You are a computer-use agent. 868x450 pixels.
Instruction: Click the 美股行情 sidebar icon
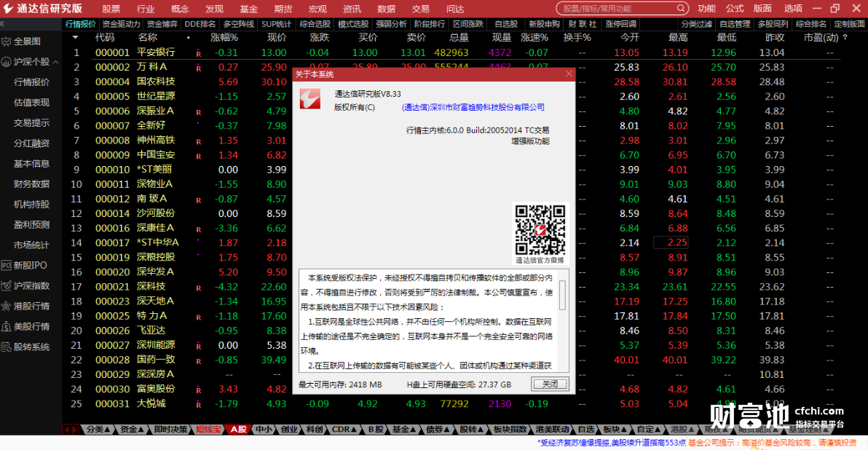[6, 326]
